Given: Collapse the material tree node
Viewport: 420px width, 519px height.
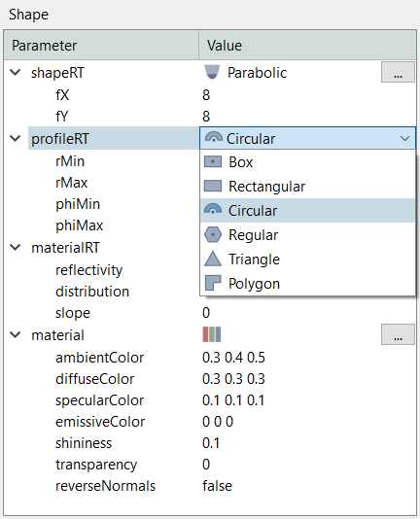Looking at the screenshot, I should [16, 334].
